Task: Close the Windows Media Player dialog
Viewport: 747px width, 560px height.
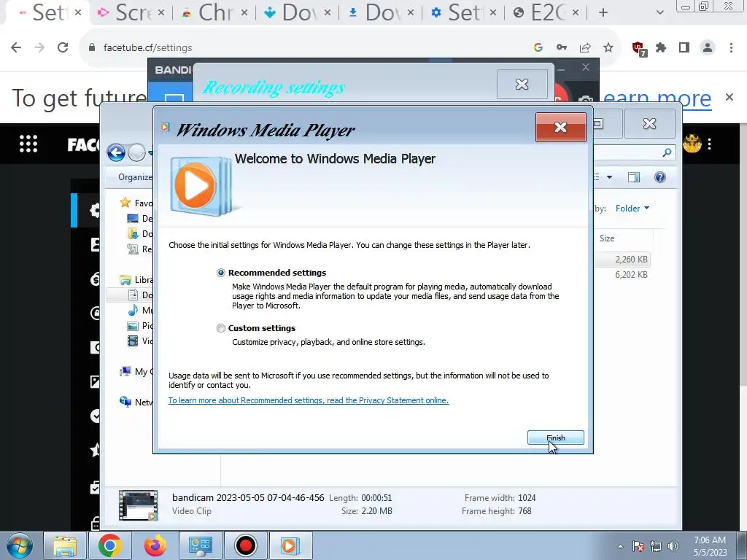Action: (x=560, y=127)
